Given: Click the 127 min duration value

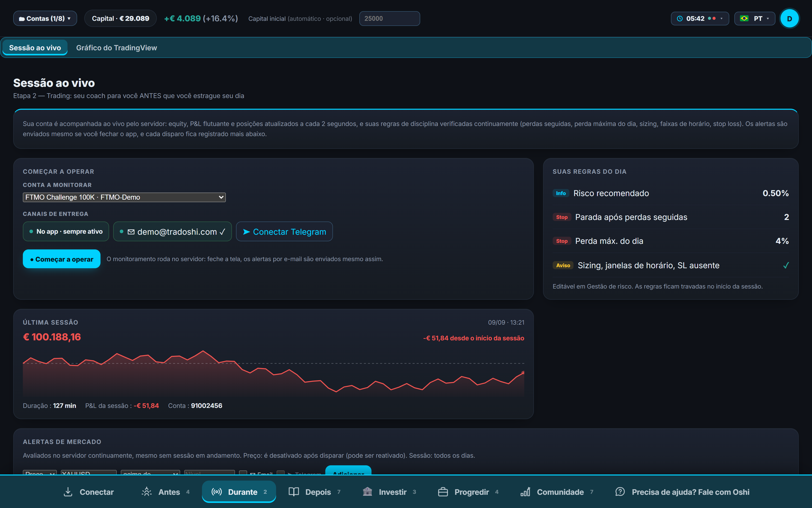Looking at the screenshot, I should (64, 406).
